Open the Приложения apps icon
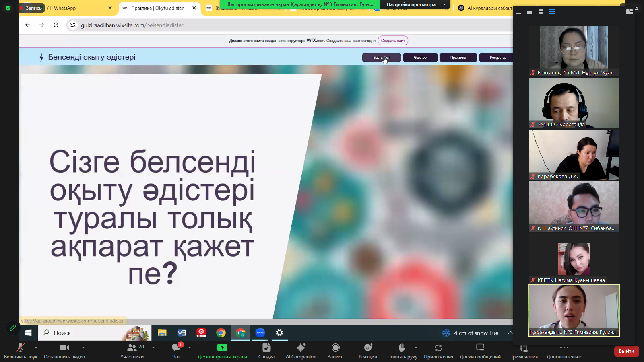644x362 pixels. point(438,350)
